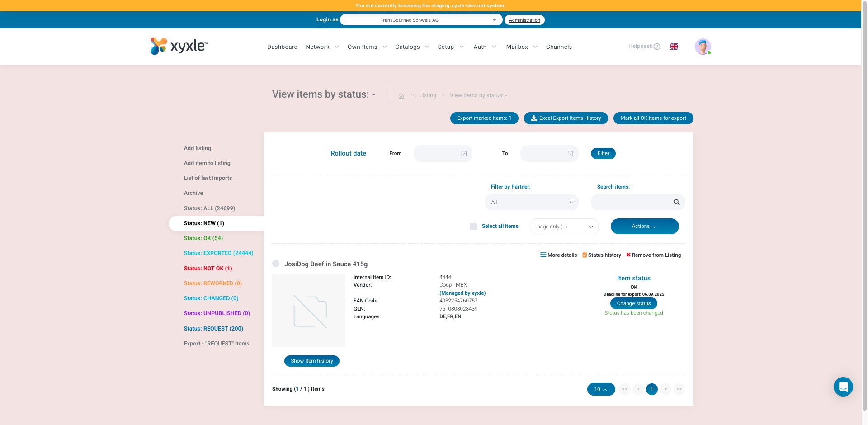Screen dimensions: 868x425
Task: Open the chat support bubble icon
Action: click(843, 387)
